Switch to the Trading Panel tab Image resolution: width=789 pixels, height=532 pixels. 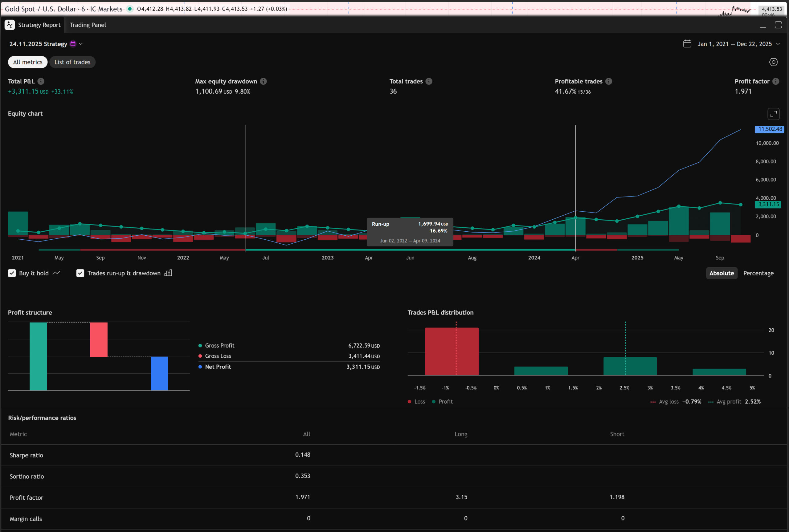88,25
